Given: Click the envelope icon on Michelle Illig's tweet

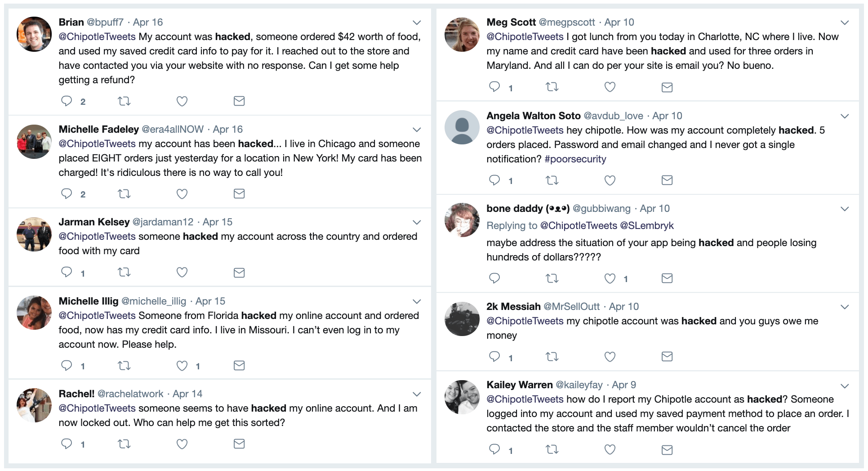Looking at the screenshot, I should coord(239,366).
